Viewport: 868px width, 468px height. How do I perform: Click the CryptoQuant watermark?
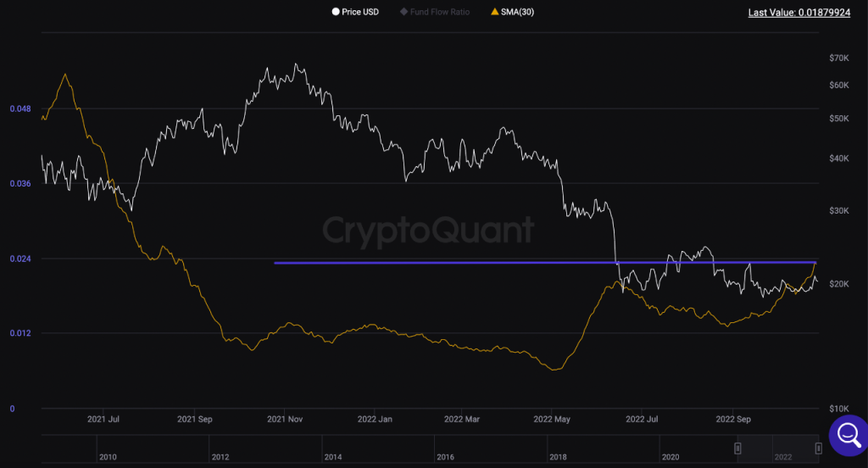pyautogui.click(x=428, y=230)
